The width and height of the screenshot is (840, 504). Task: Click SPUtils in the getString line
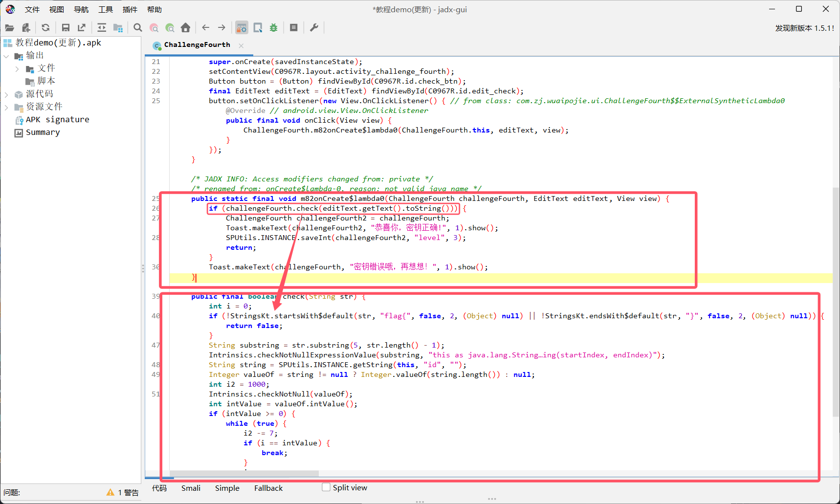(294, 365)
